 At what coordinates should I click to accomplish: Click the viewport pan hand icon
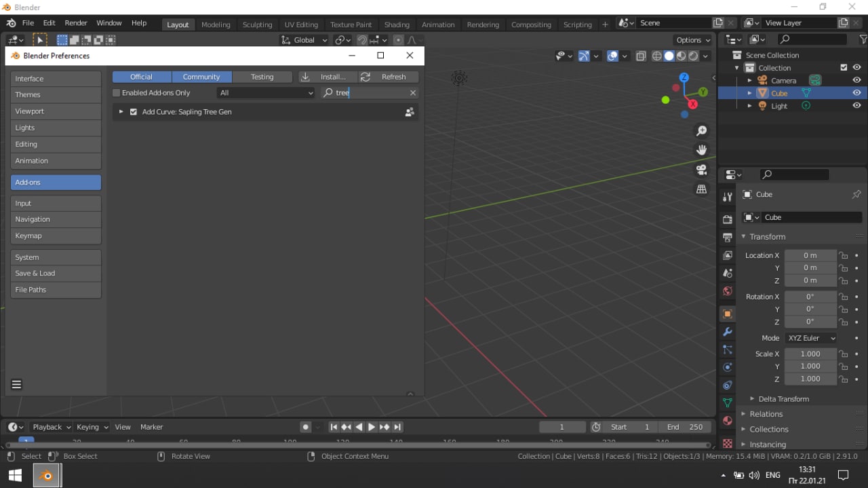[x=702, y=149]
